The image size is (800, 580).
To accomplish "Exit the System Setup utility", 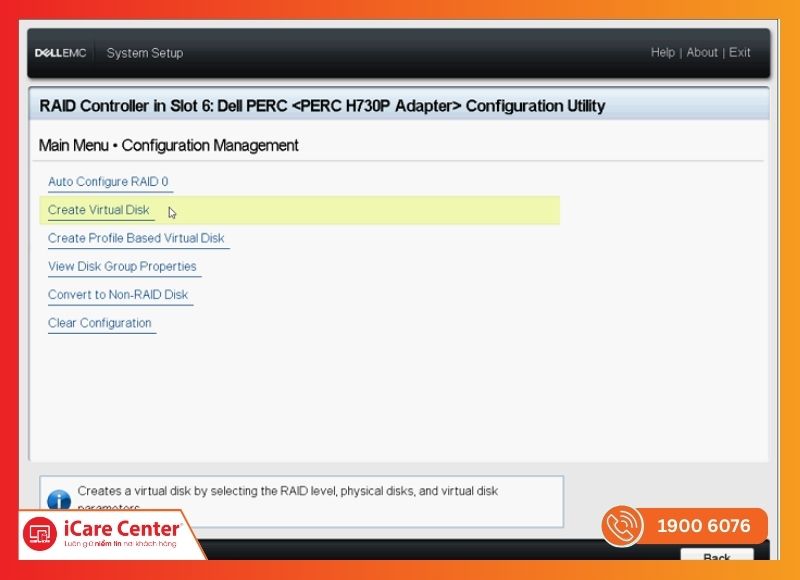I will 739,53.
